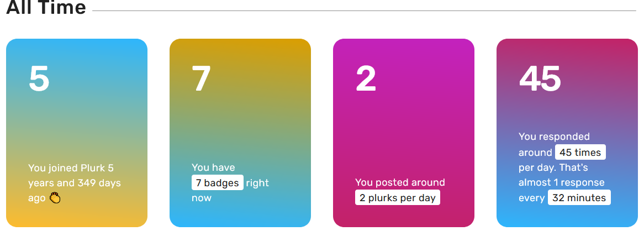This screenshot has height=236, width=644.
Task: Click the "45 times" label
Action: point(580,152)
